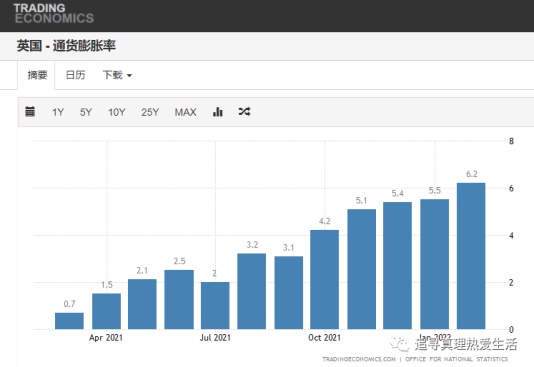Click the OFFICE FOR NATIONAL STATISTICS text
534x367 pixels.
pos(456,359)
